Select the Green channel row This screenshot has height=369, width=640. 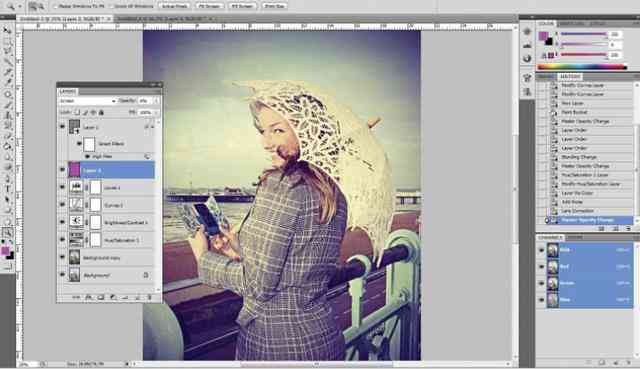589,283
